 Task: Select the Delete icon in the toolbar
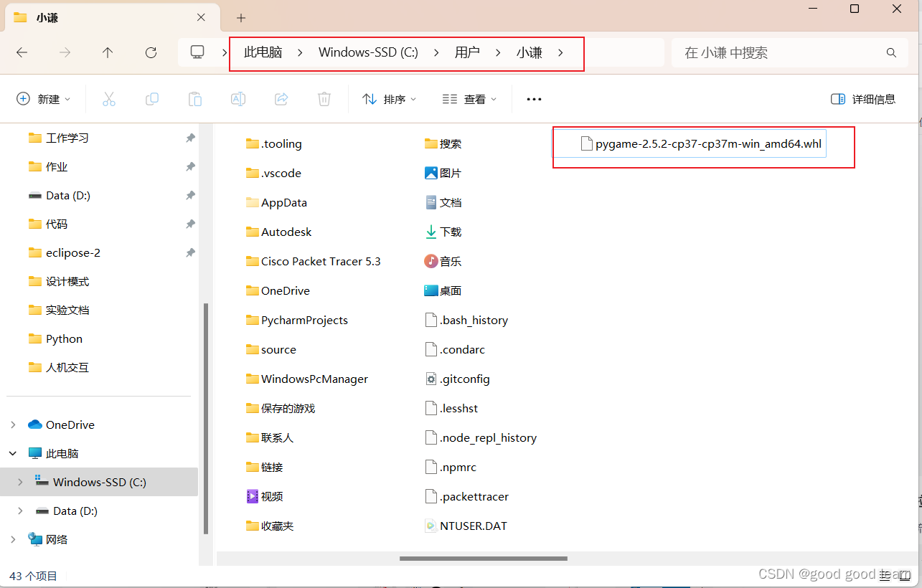tap(324, 99)
